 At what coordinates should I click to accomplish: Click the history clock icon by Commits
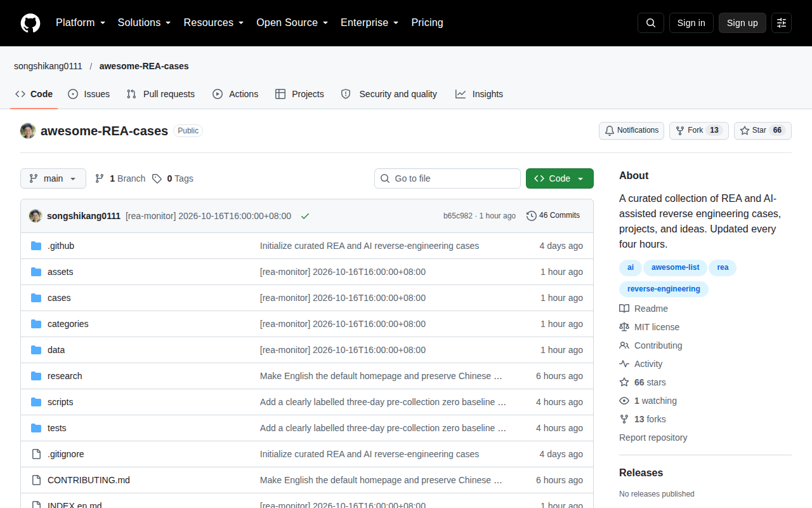coord(532,216)
